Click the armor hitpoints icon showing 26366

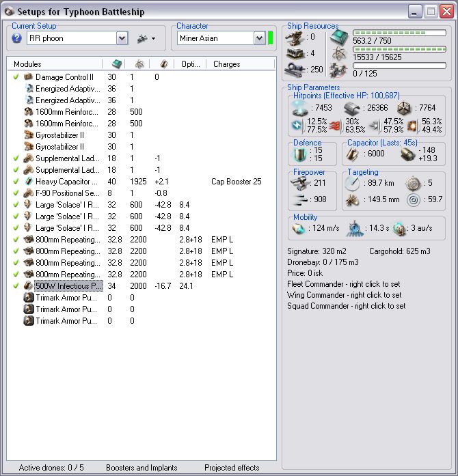352,109
